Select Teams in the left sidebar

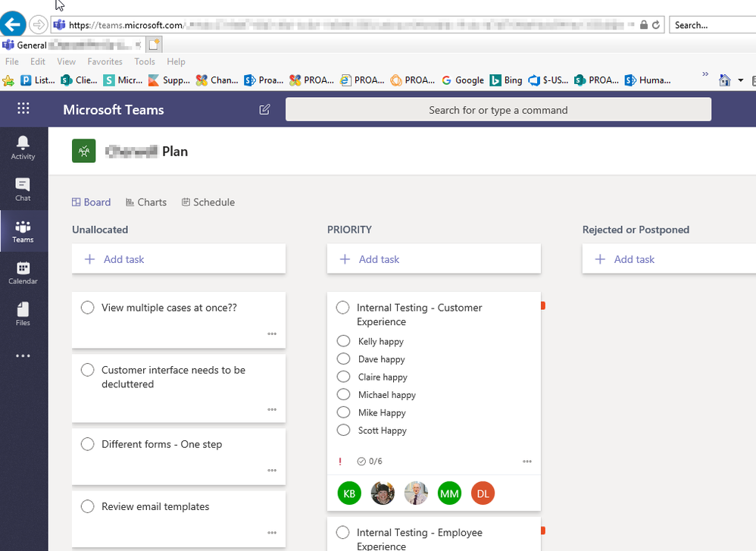[23, 231]
